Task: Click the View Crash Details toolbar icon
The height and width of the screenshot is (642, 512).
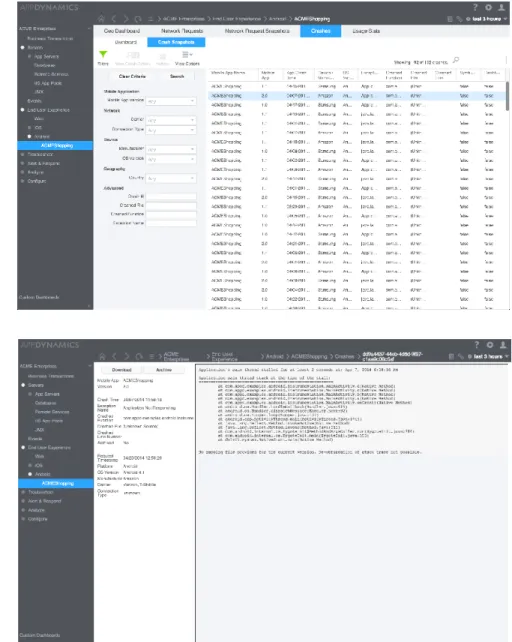Action: click(x=133, y=55)
